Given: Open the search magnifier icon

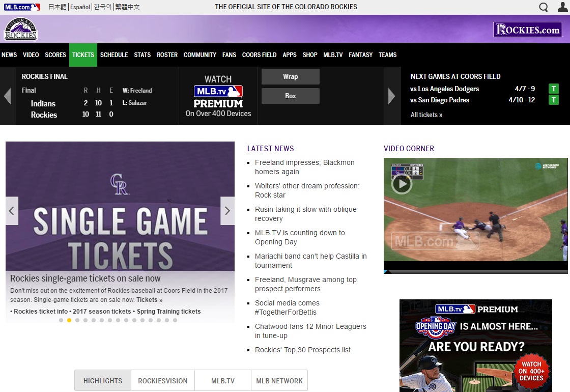Looking at the screenshot, I should pyautogui.click(x=543, y=7).
